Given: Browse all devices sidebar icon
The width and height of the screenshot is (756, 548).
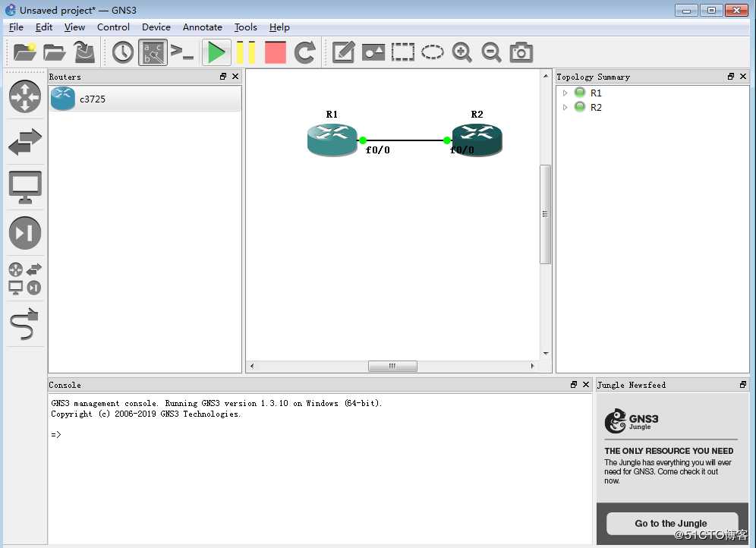Looking at the screenshot, I should tap(25, 278).
